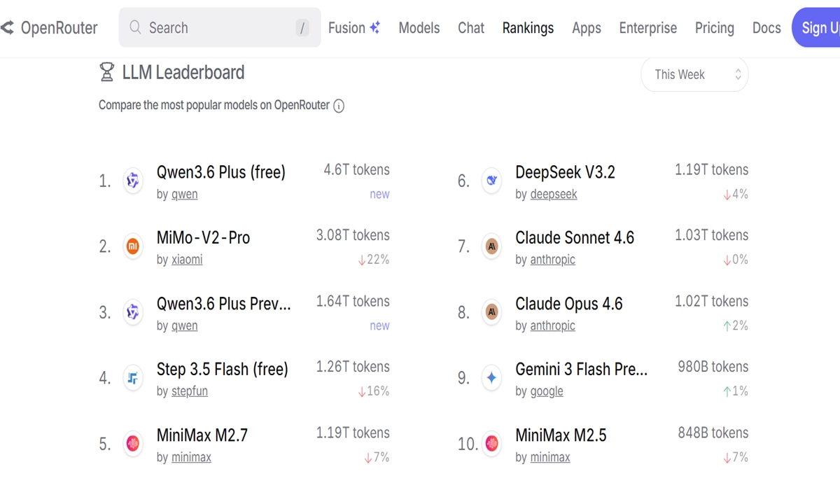Click inside the Search input field
This screenshot has width=840, height=504.
(210, 27)
